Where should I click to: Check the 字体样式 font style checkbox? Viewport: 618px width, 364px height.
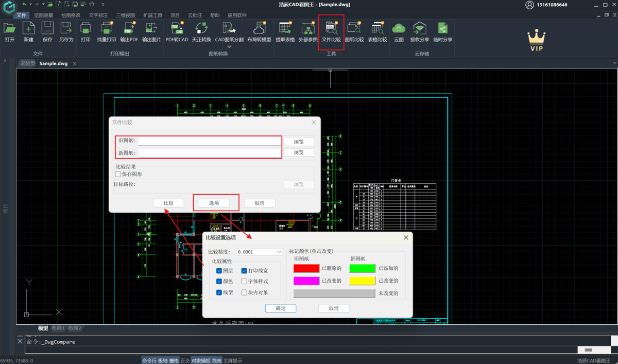coord(244,282)
